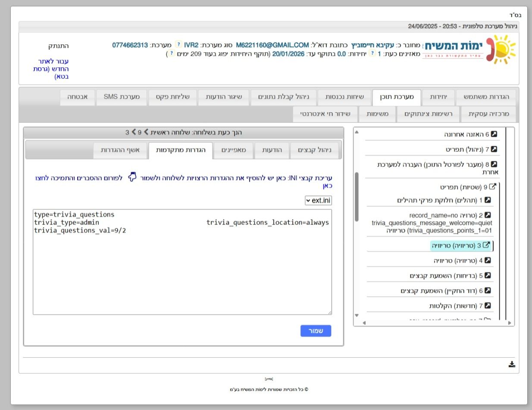532x410 pixels.
Task: Click tree panel vertical scrollbar thumb
Action: tap(357, 197)
